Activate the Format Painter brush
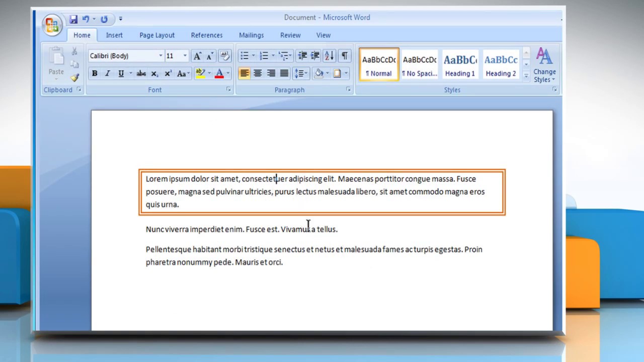 click(74, 77)
